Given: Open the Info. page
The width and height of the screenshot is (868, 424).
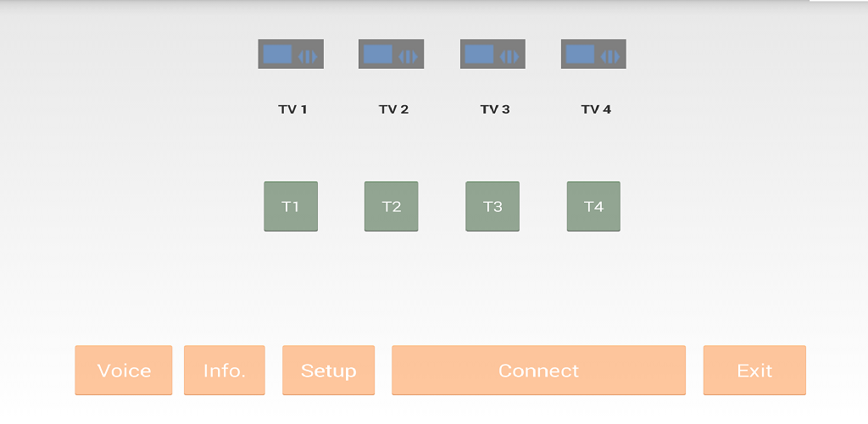Looking at the screenshot, I should point(225,371).
